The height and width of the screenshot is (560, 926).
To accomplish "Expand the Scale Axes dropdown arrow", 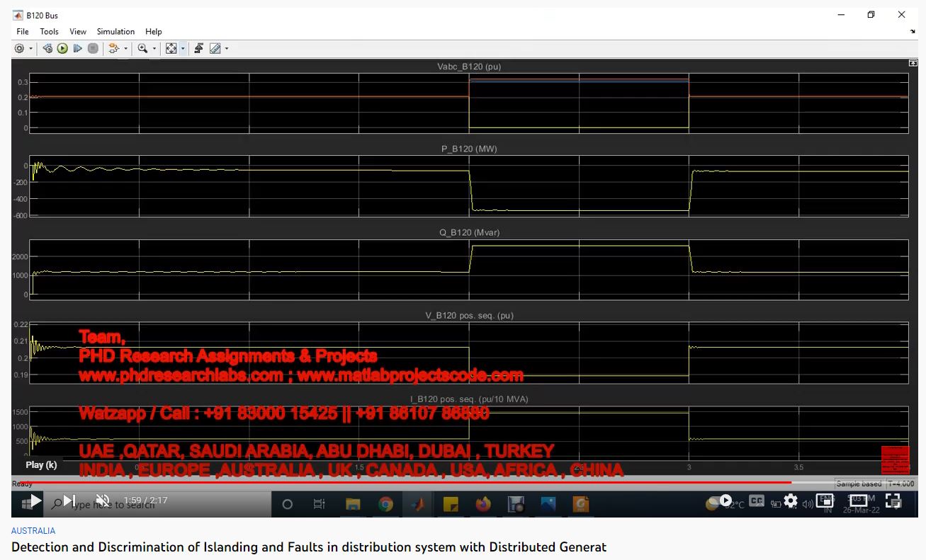I will coord(183,49).
